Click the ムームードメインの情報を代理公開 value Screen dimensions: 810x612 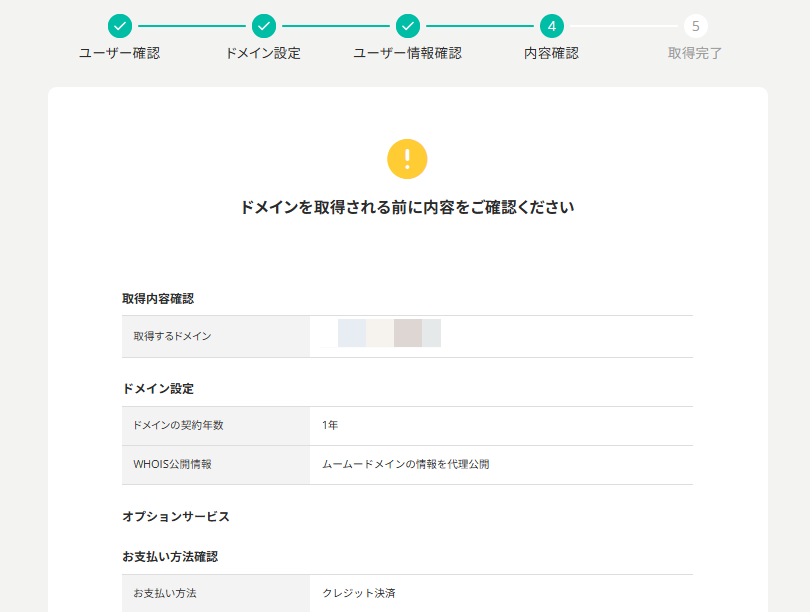(x=405, y=464)
